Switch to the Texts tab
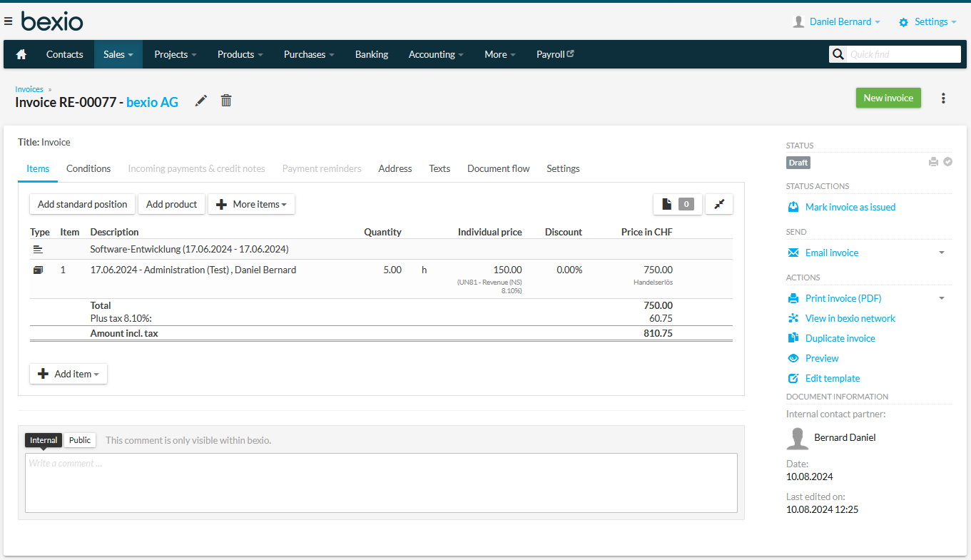This screenshot has height=560, width=971. pyautogui.click(x=439, y=169)
